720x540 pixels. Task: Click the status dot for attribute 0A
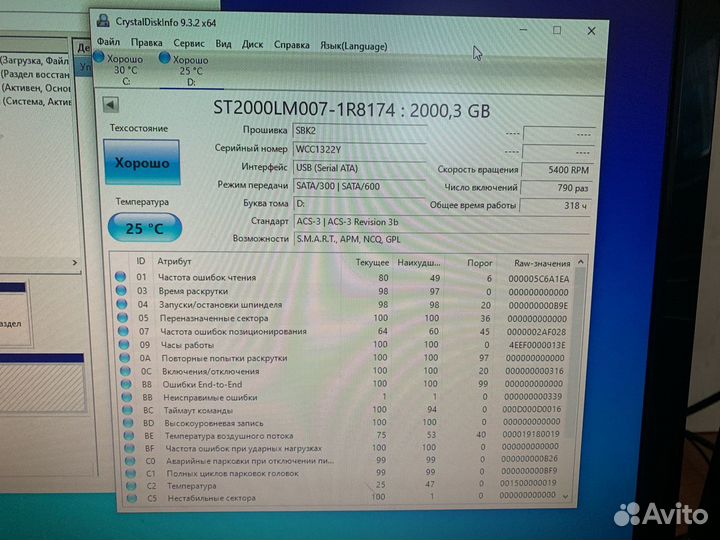pyautogui.click(x=124, y=357)
